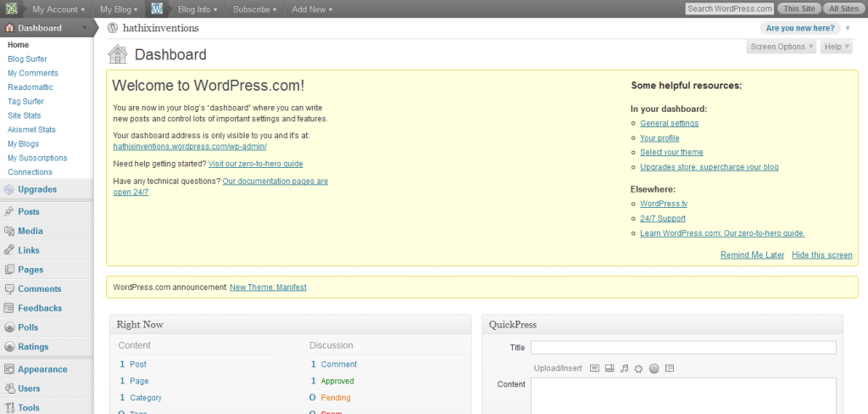
Task: Open the Appearance sidebar menu
Action: tap(42, 369)
